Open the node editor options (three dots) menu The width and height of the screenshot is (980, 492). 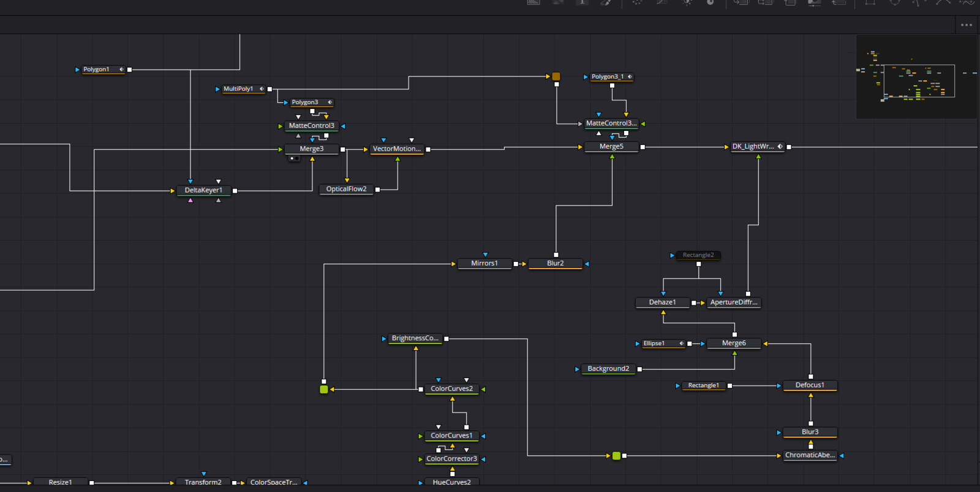967,25
